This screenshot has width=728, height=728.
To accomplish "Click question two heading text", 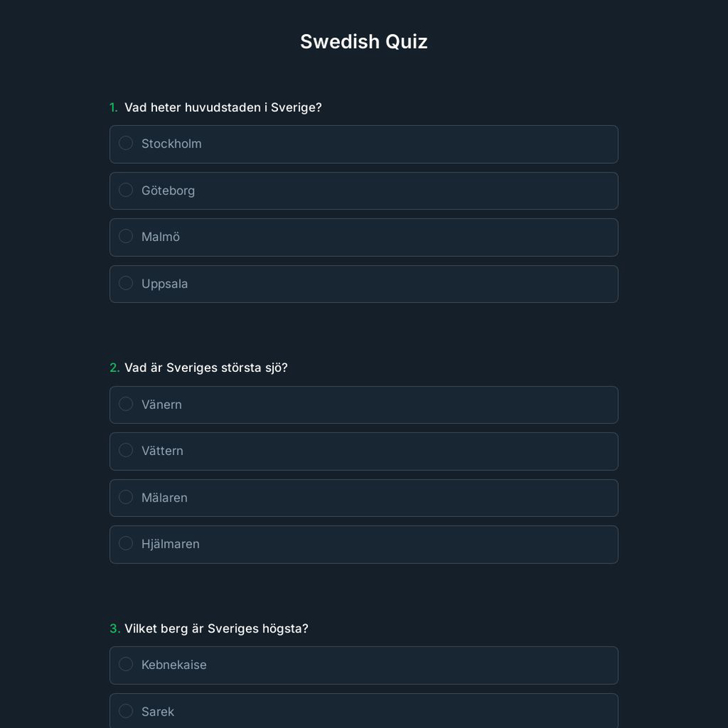I will pos(205,368).
